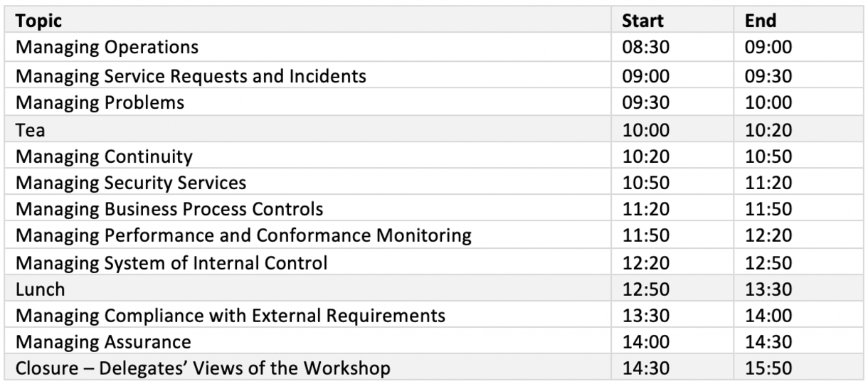Select Managing Security Services topic
The height and width of the screenshot is (384, 868).
pyautogui.click(x=131, y=182)
